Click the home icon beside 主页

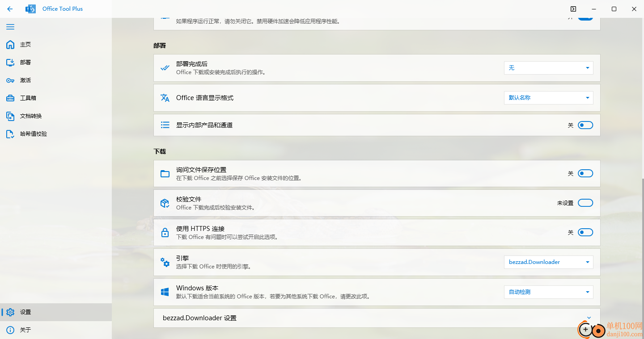(x=10, y=45)
